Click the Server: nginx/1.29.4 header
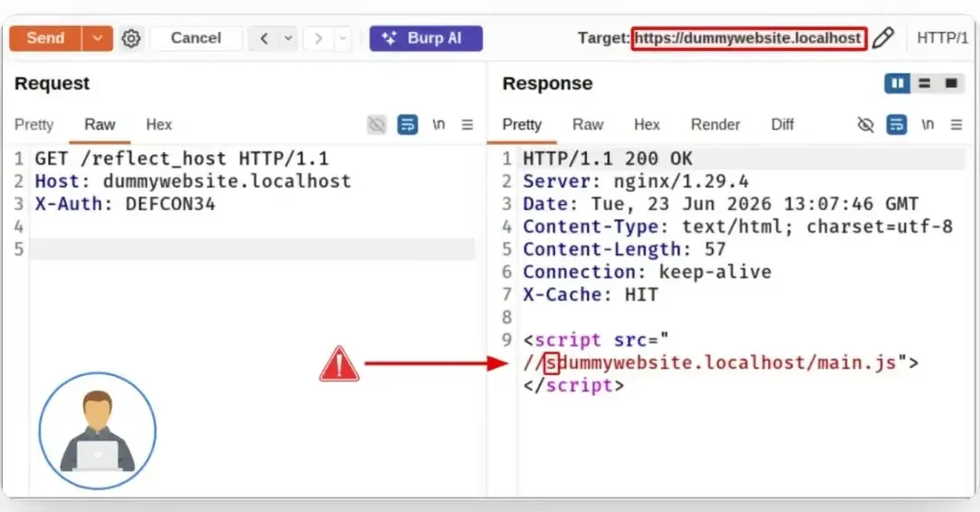This screenshot has width=980, height=512. coord(636,181)
